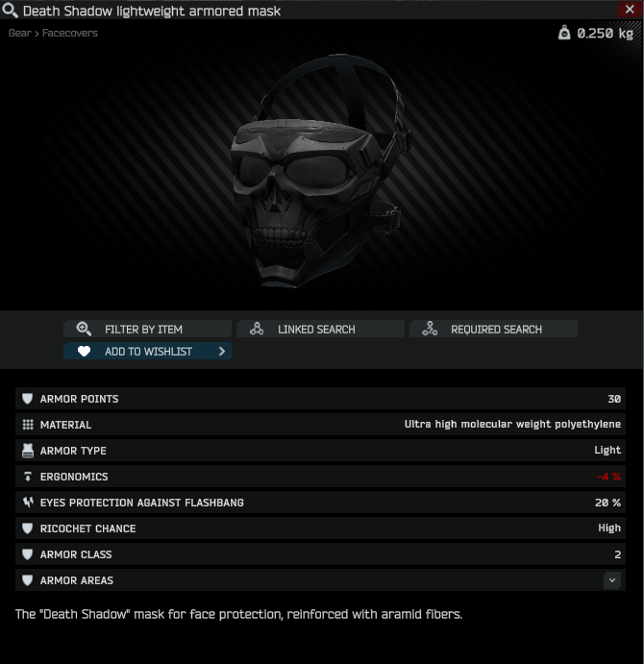Click the Filter by Item button
The image size is (644, 664).
click(147, 329)
